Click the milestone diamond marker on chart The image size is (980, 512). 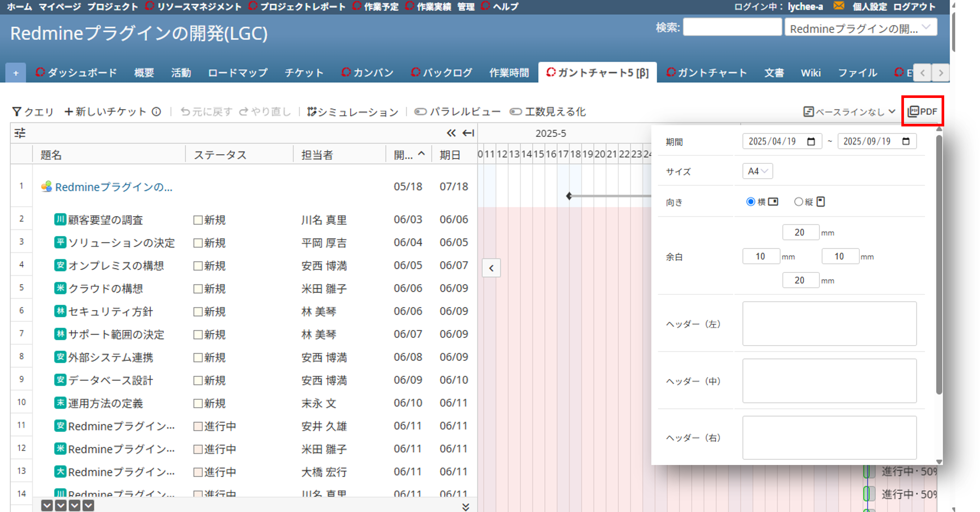[x=569, y=196]
